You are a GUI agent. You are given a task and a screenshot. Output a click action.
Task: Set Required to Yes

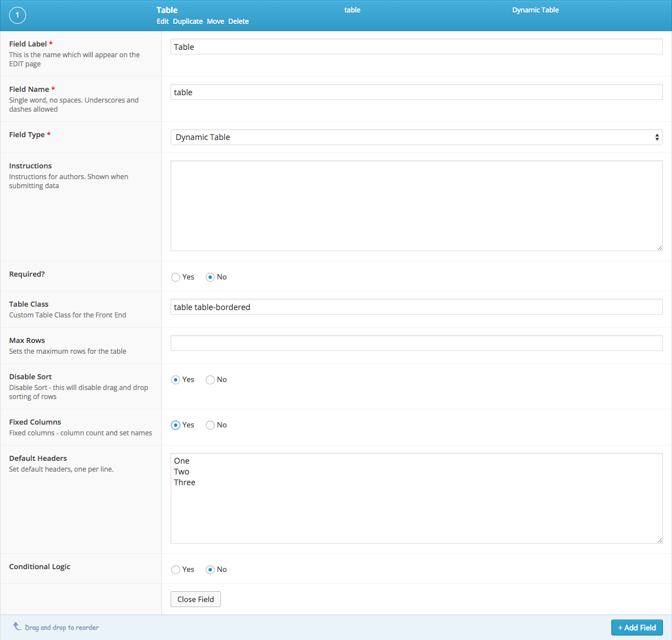click(176, 277)
